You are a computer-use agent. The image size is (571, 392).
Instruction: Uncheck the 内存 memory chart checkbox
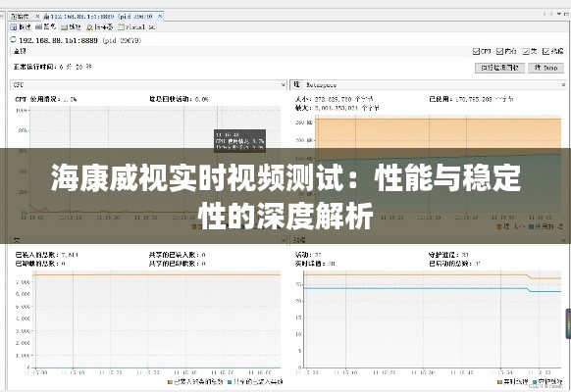(x=499, y=51)
